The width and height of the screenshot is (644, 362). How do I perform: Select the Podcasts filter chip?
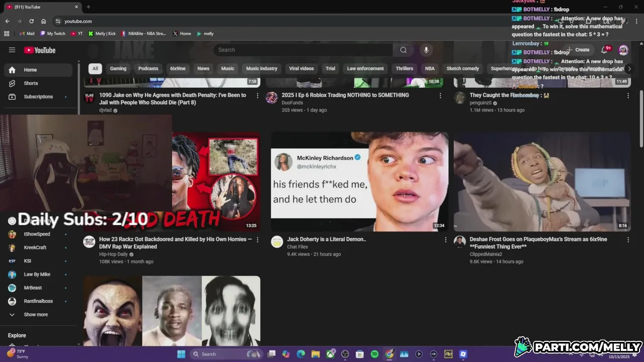pos(148,68)
